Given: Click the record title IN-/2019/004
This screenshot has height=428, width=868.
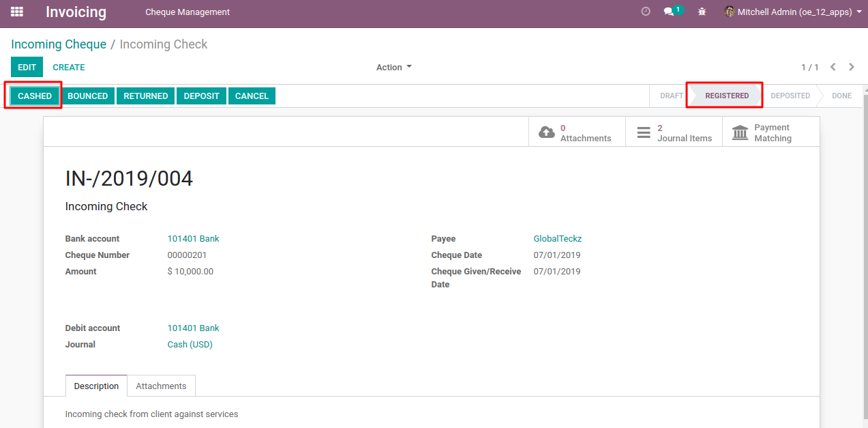Looking at the screenshot, I should pos(129,179).
